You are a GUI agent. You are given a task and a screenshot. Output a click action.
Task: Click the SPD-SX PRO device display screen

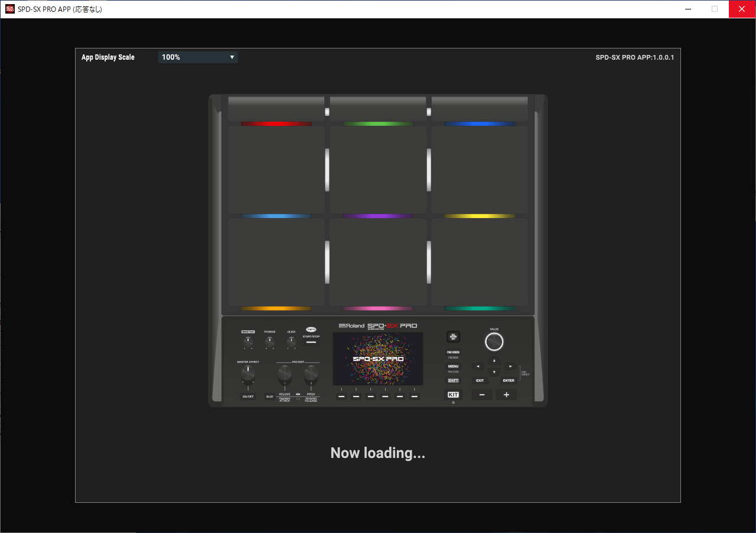(x=378, y=359)
